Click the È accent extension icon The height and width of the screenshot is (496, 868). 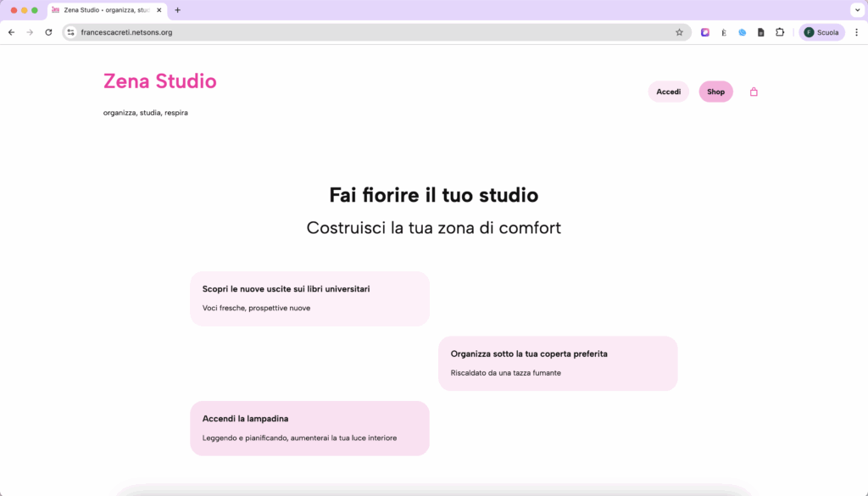point(723,32)
